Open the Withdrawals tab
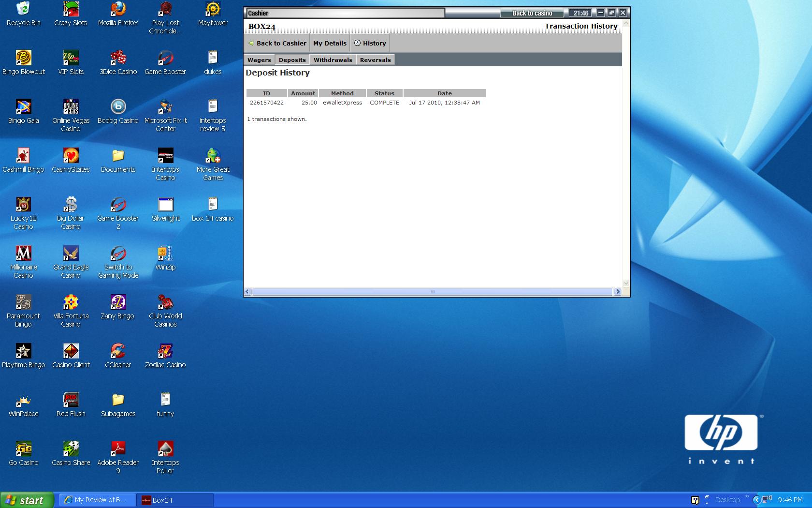The image size is (812, 508). tap(333, 60)
